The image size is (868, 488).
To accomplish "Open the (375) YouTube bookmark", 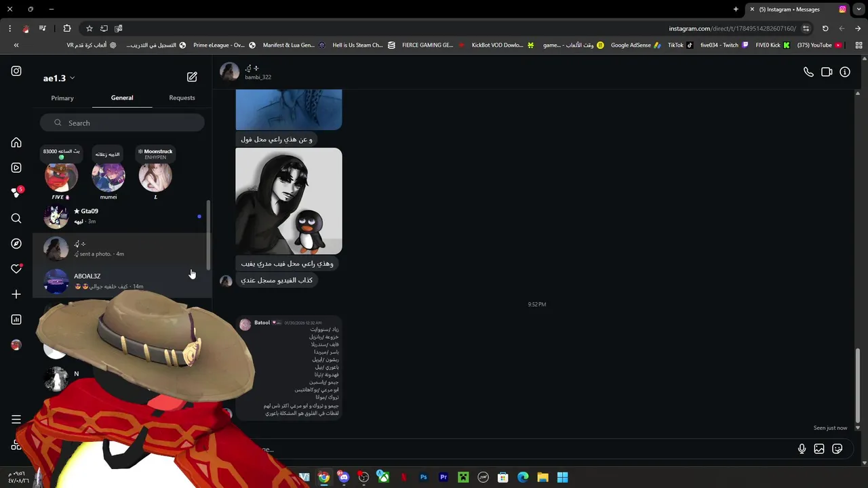I will 819,45.
